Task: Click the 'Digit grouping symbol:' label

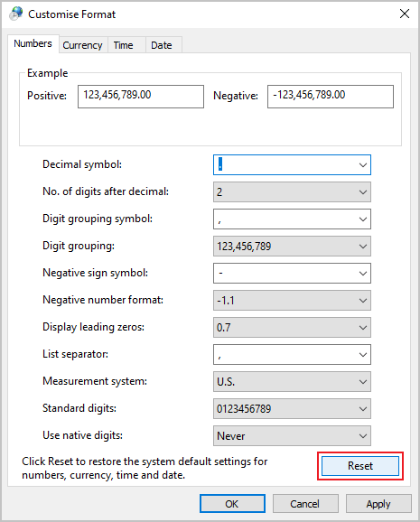Action: (98, 219)
